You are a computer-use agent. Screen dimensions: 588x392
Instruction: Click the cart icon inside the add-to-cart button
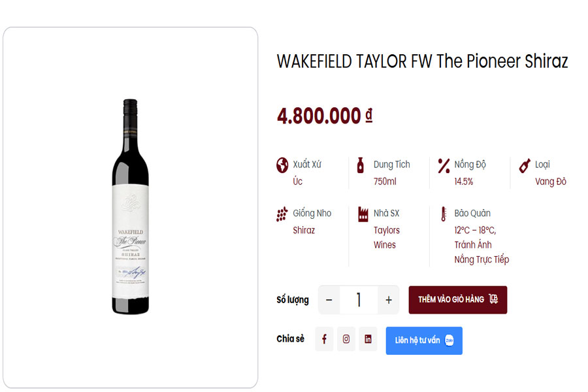click(x=493, y=298)
